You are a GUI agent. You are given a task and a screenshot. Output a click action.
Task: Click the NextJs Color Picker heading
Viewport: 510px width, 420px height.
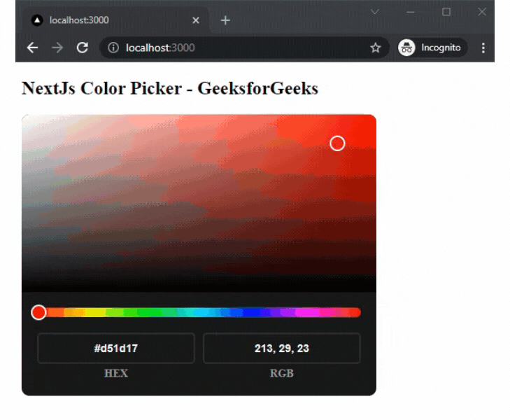(170, 88)
